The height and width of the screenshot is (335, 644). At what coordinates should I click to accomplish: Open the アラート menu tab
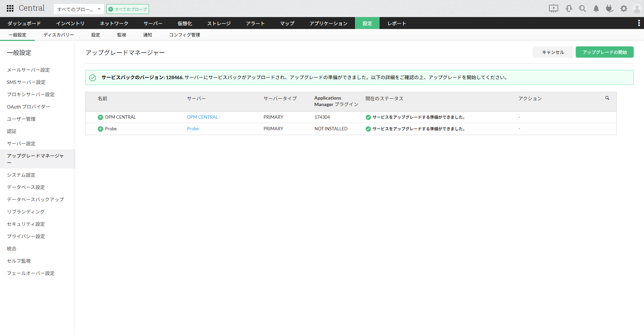click(255, 23)
